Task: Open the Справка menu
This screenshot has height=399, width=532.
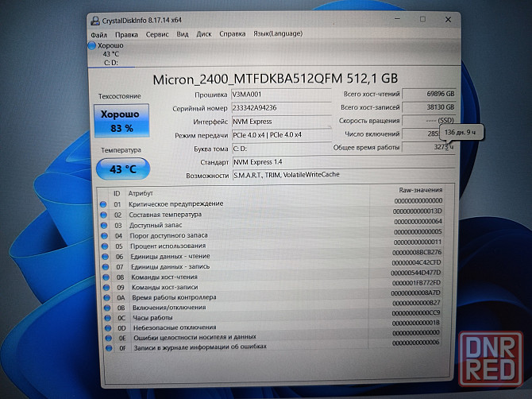Action: 233,33
